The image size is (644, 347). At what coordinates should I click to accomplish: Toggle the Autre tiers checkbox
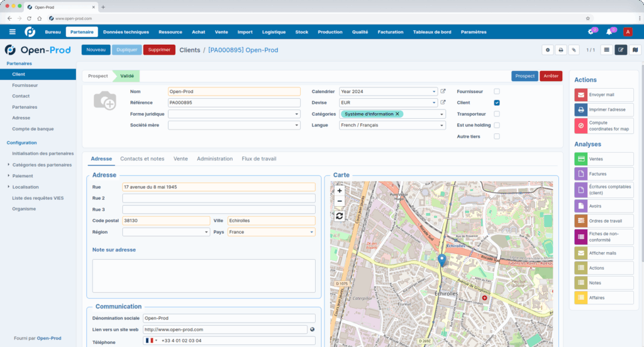(x=497, y=136)
